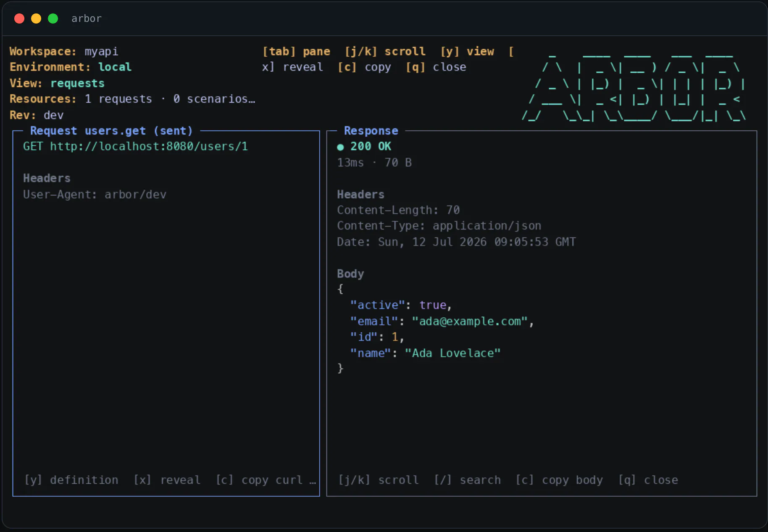The image size is (768, 532).
Task: Click the [c] copy hint in top bar
Action: click(x=364, y=67)
